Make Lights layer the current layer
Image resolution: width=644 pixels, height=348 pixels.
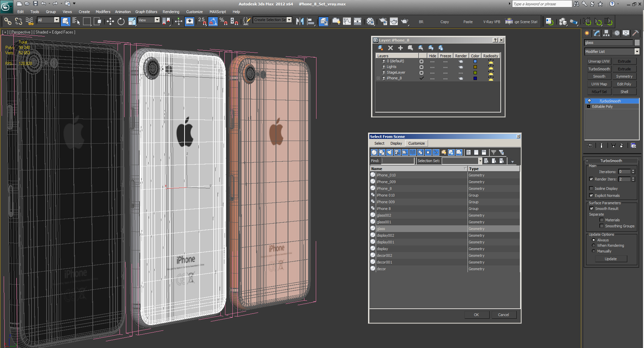click(x=421, y=67)
